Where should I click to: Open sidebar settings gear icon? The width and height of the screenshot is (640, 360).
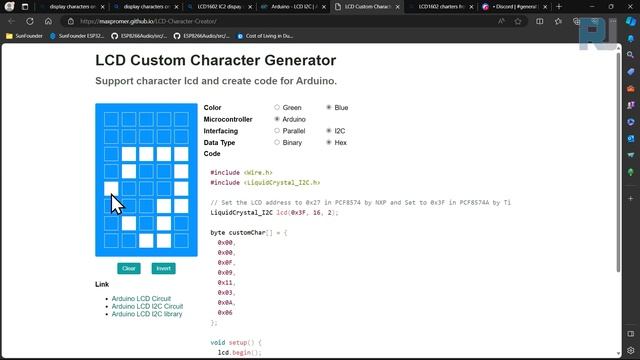(631, 350)
